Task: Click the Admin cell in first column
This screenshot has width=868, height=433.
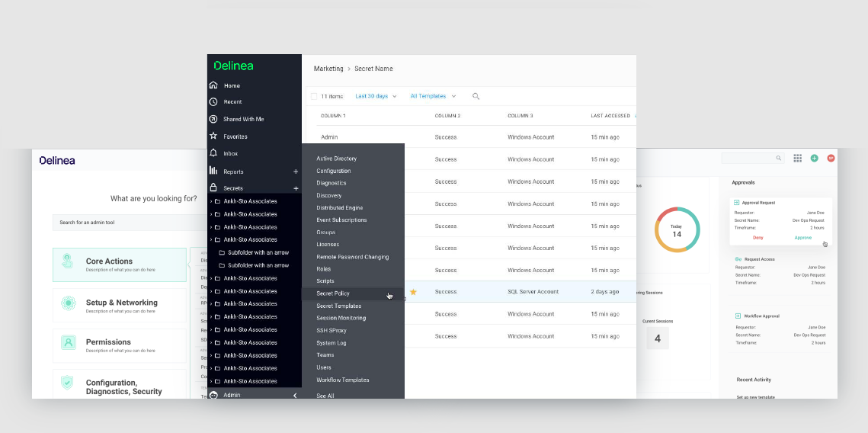Action: coord(329,137)
